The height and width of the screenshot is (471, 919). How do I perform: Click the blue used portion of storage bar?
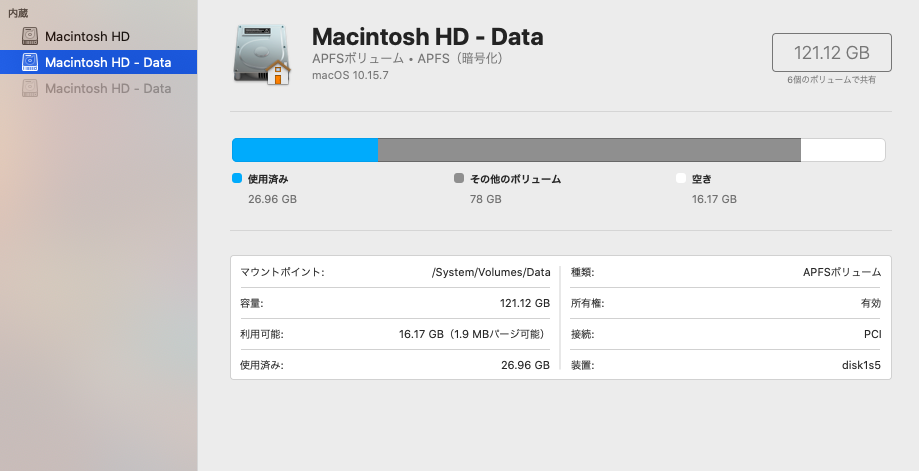304,150
